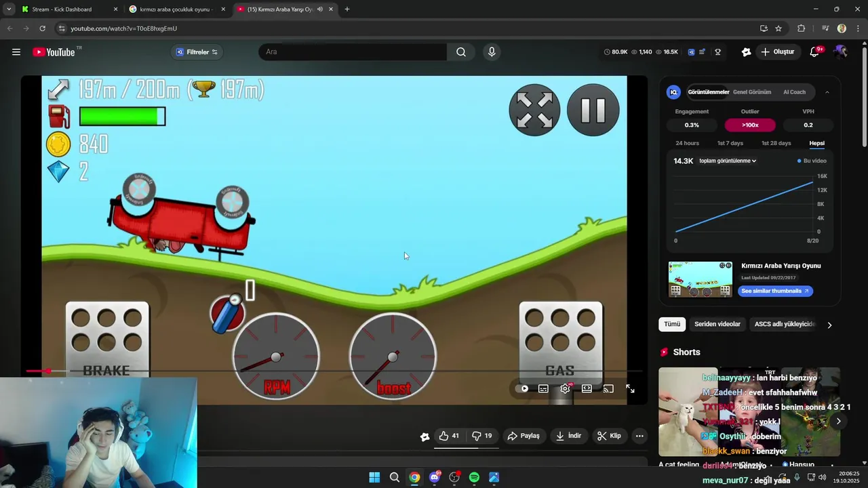Open the Oluştur create menu
868x488 pixels.
[777, 52]
